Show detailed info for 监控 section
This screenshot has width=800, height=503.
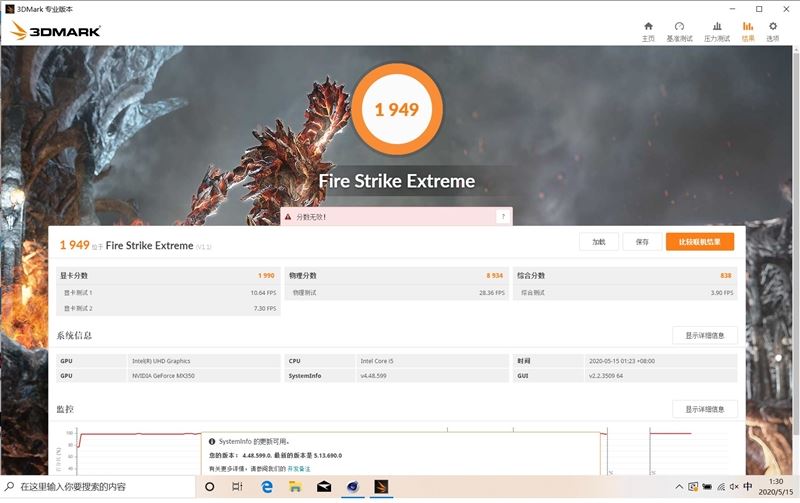[x=704, y=409]
